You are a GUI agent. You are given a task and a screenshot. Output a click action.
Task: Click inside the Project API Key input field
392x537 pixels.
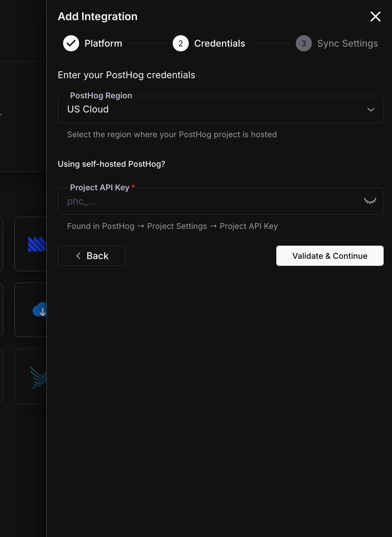click(x=201, y=201)
